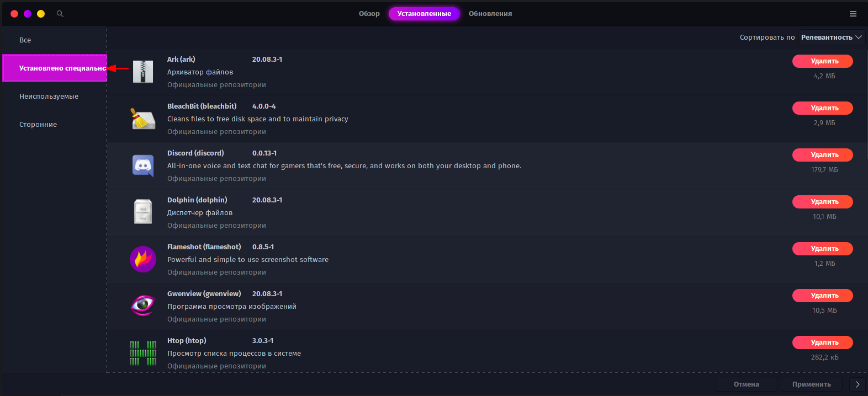Switch to the Обзор tab

click(369, 14)
